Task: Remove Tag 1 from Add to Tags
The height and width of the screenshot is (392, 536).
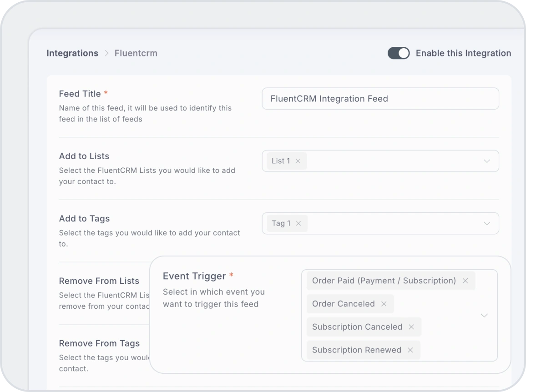Action: tap(298, 223)
